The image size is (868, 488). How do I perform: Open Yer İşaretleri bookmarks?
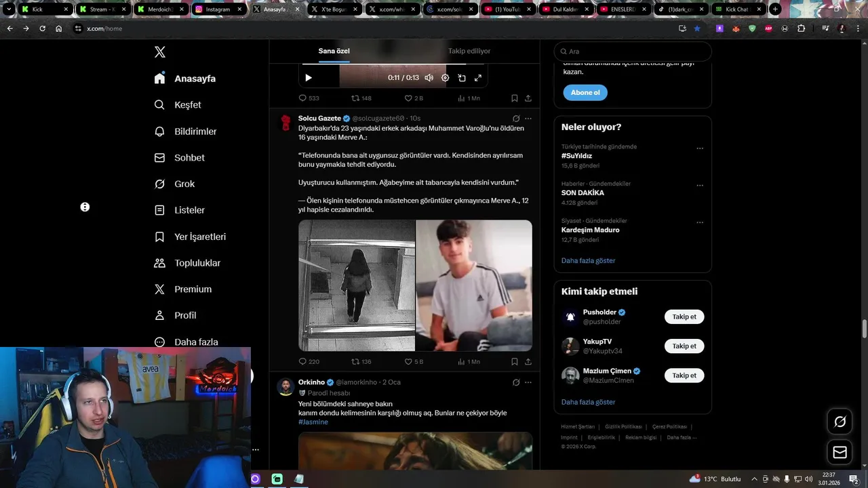190,237
